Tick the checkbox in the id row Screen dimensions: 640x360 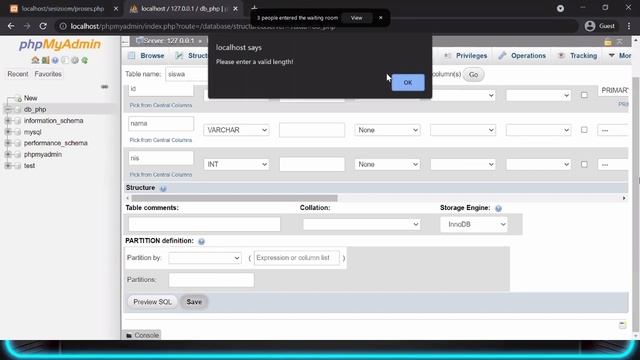tap(584, 95)
